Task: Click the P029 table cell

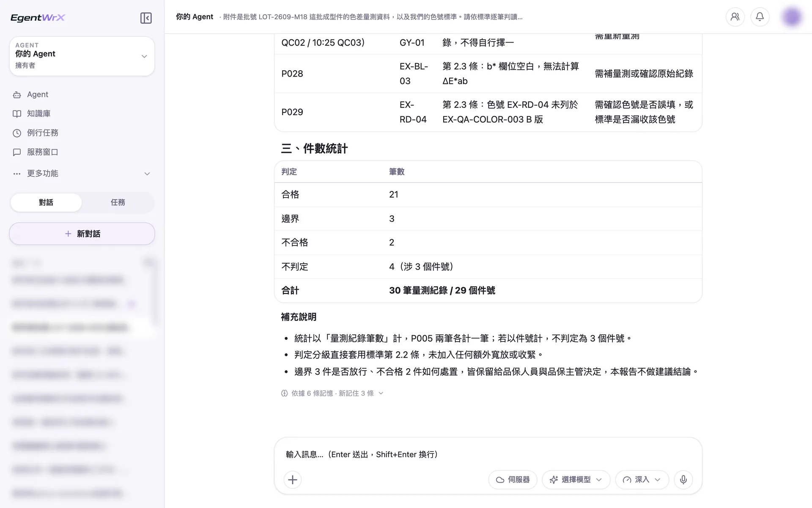Action: tap(292, 112)
